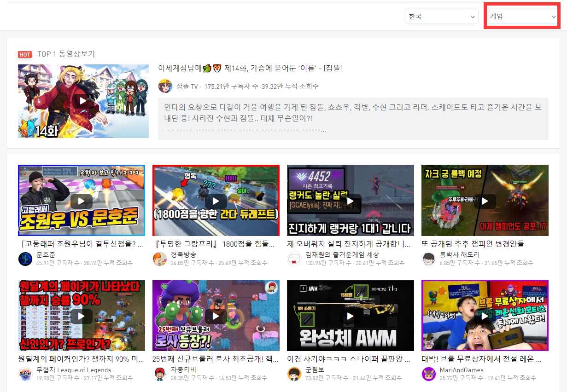Viewport: 567px width, 392px height.
Task: Play the 랭커랑 1대1 갑니다 video
Action: coord(351,201)
